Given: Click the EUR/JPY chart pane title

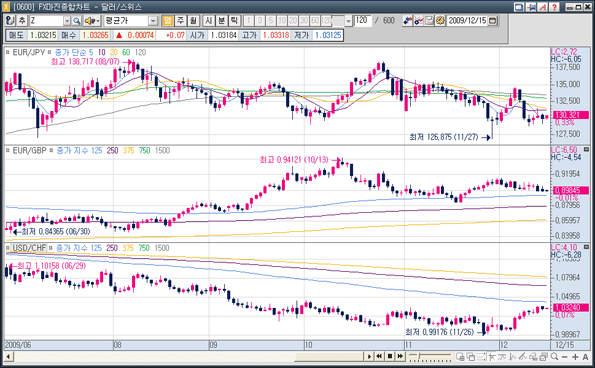Looking at the screenshot, I should pyautogui.click(x=29, y=52).
